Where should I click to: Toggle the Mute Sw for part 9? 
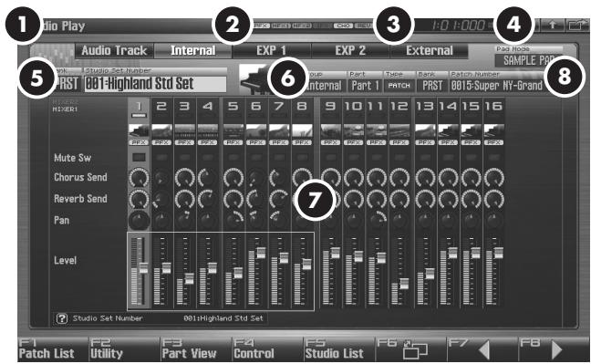click(x=330, y=157)
